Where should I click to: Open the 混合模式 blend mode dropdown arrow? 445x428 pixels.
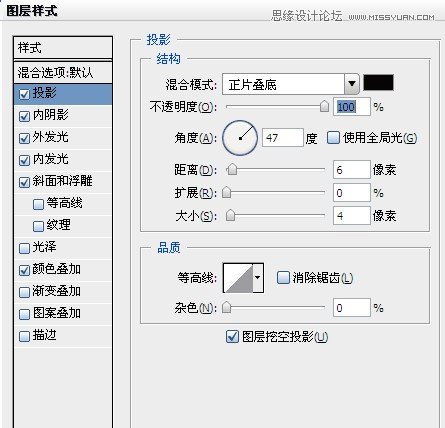352,84
